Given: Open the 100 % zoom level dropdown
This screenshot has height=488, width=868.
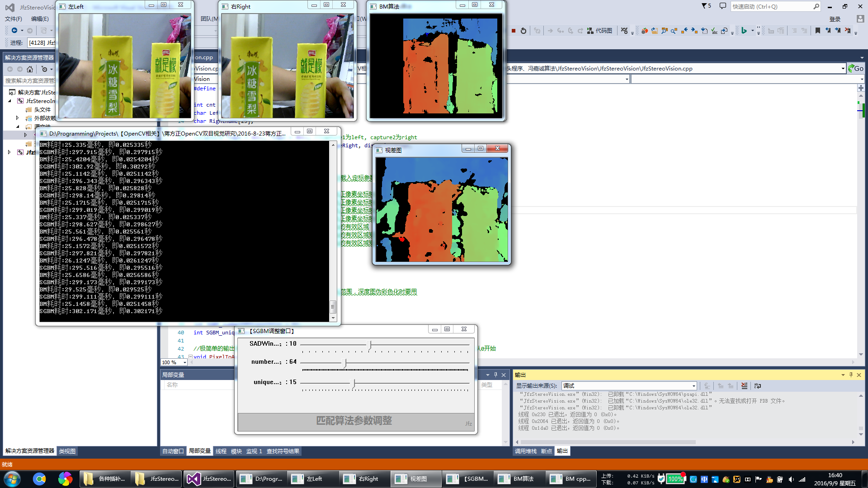Looking at the screenshot, I should point(184,362).
